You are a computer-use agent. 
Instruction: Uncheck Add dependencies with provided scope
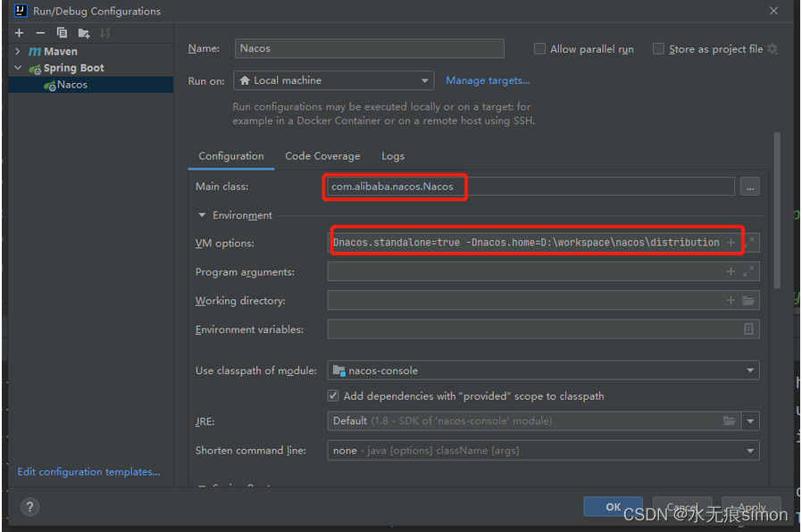pos(333,396)
